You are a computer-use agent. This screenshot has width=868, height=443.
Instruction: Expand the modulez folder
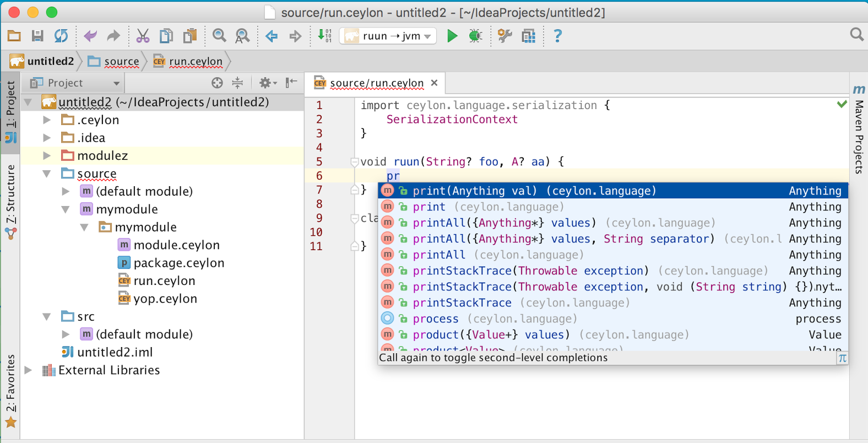pyautogui.click(x=47, y=156)
